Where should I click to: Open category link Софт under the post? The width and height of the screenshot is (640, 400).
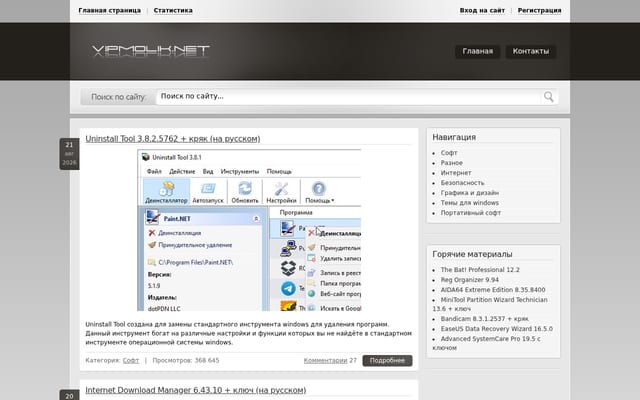point(131,360)
